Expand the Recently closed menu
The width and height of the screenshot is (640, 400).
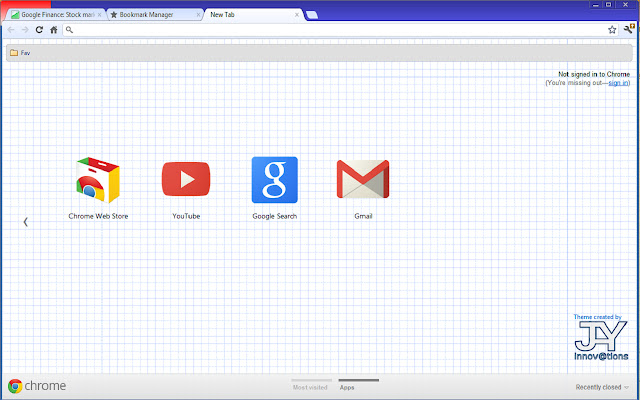tap(602, 387)
